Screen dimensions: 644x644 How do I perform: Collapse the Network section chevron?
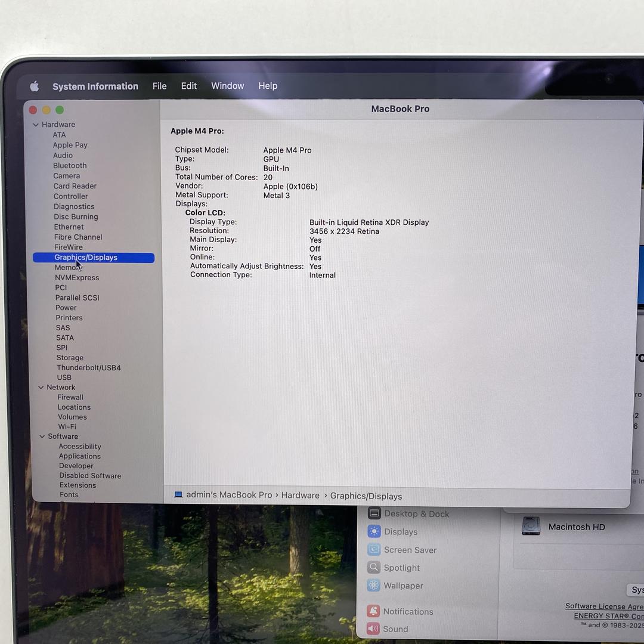[41, 388]
